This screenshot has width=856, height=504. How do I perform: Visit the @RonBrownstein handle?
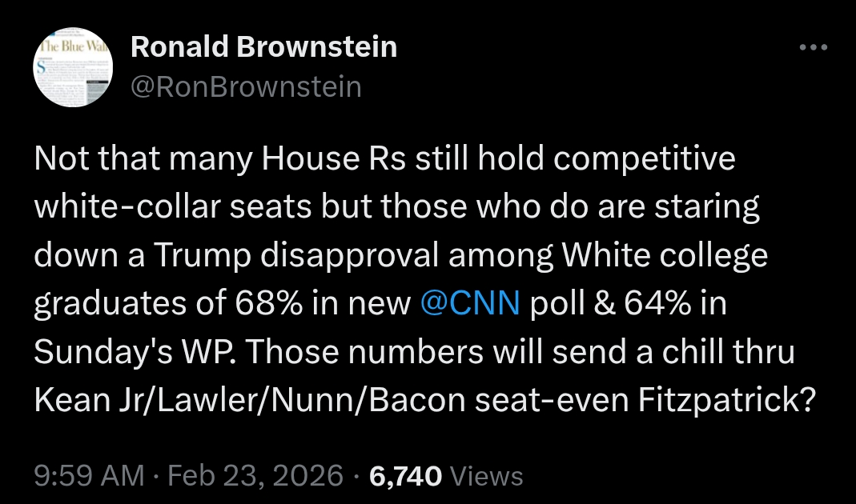tap(246, 86)
